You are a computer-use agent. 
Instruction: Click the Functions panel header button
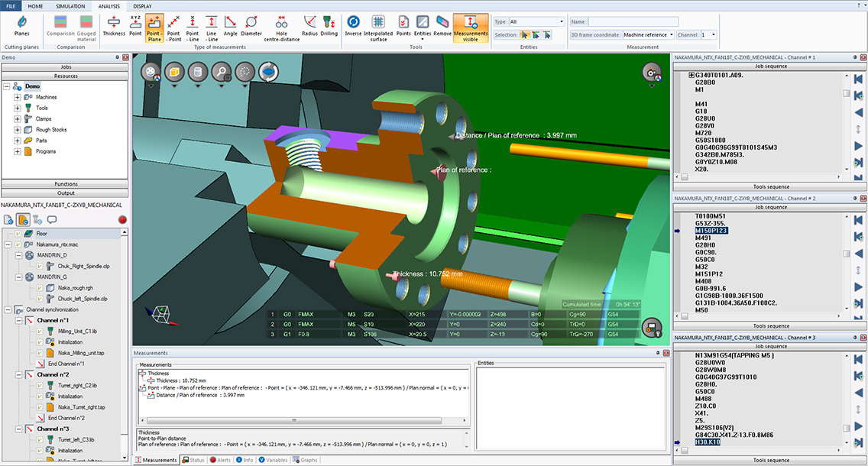tap(66, 184)
